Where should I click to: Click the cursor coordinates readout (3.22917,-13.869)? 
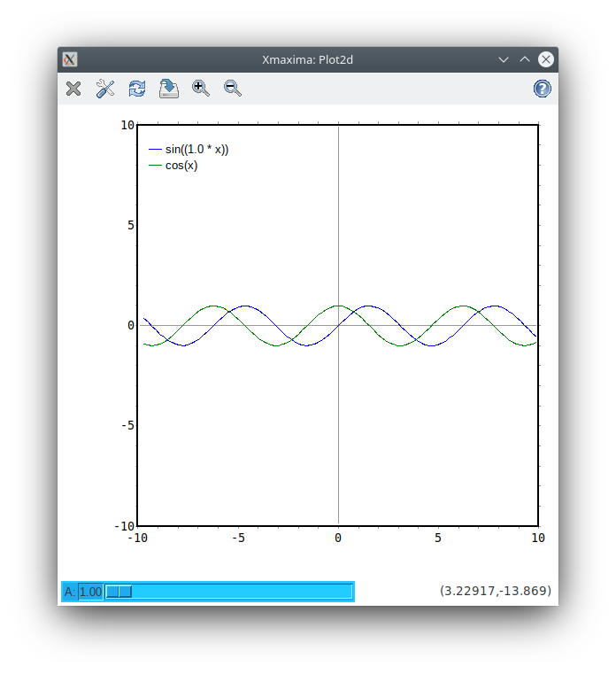(496, 591)
